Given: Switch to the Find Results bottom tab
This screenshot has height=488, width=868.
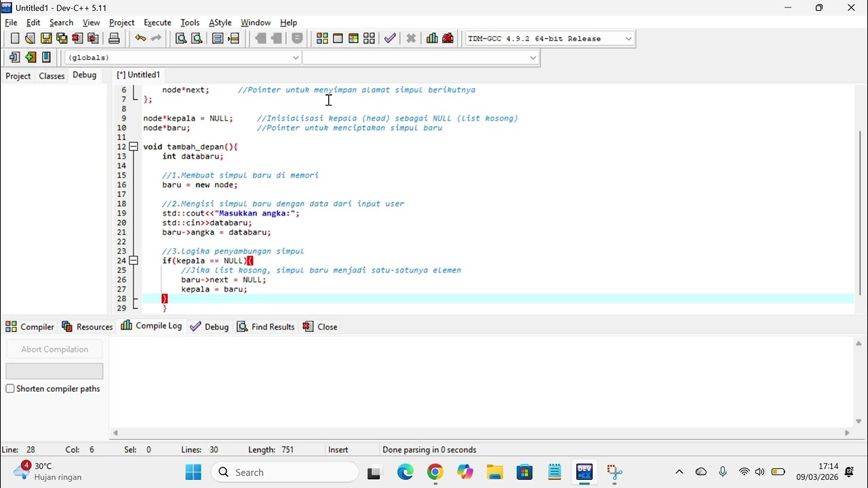Looking at the screenshot, I should pos(266,327).
